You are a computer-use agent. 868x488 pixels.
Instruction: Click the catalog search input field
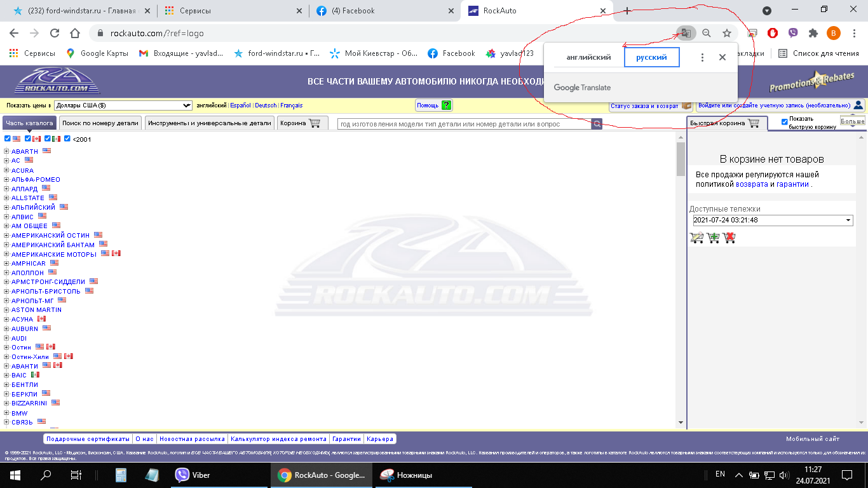465,124
